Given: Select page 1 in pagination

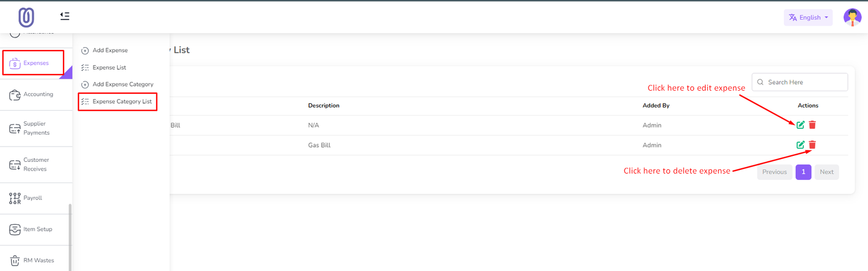Looking at the screenshot, I should coord(803,172).
